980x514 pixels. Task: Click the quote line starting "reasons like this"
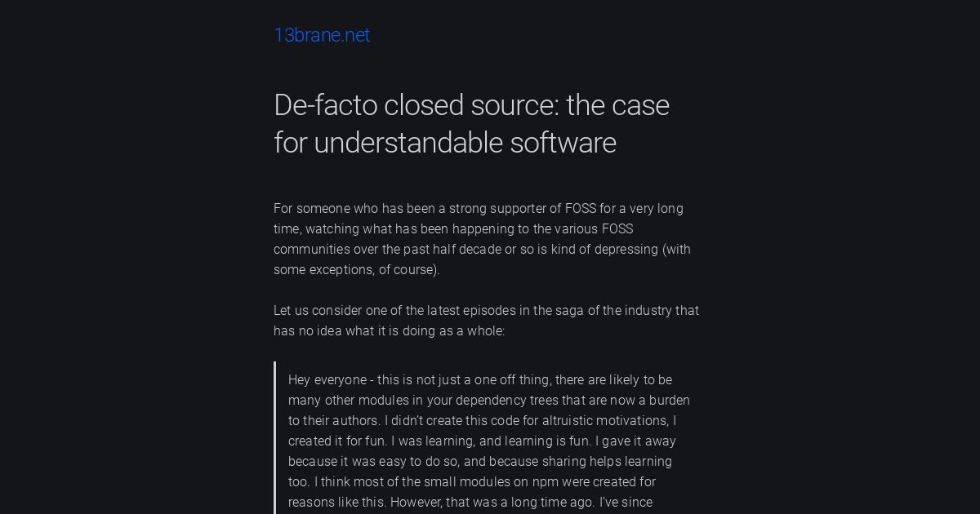click(470, 503)
